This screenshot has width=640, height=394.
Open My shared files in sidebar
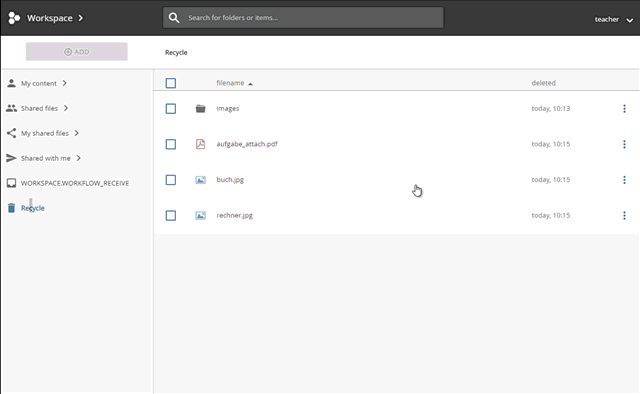(x=45, y=133)
